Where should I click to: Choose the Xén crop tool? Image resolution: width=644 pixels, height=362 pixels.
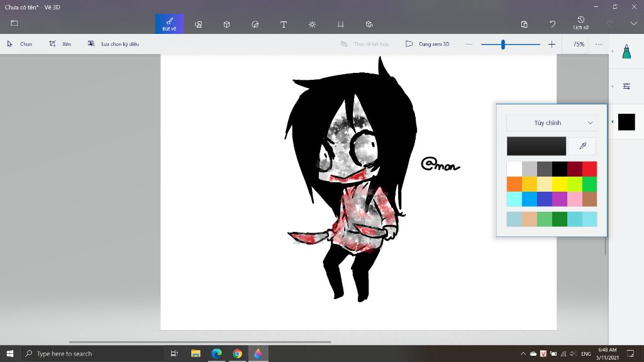click(60, 44)
